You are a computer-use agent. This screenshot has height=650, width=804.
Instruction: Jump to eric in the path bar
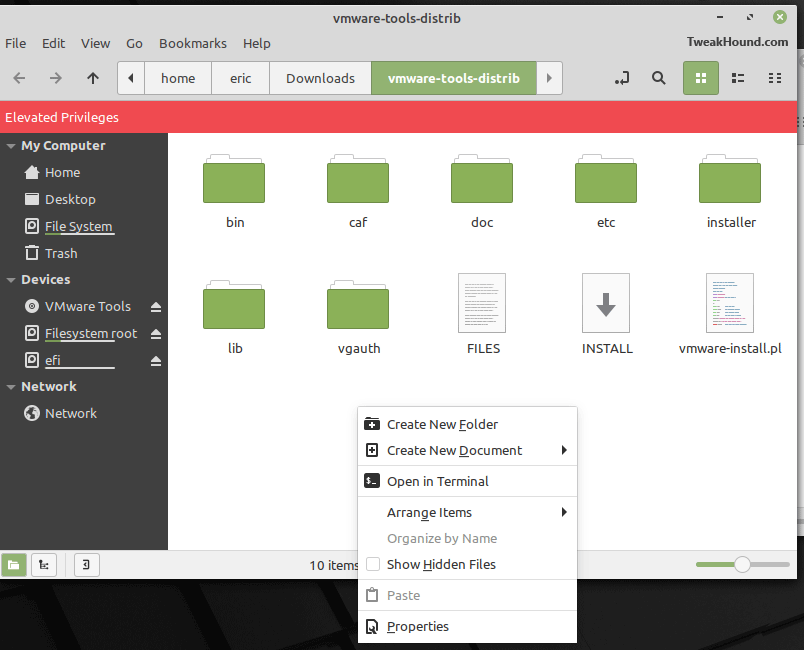tap(240, 78)
